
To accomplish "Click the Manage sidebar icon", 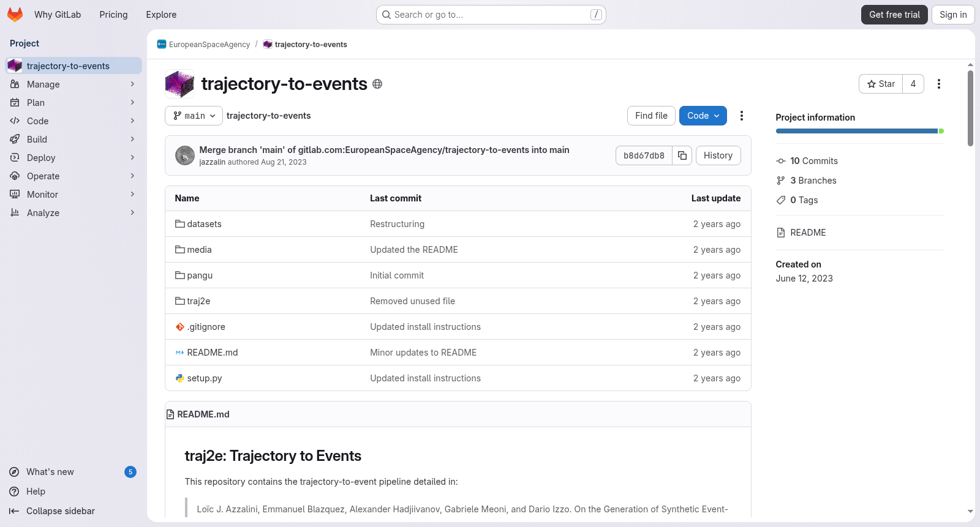I will 15,84.
